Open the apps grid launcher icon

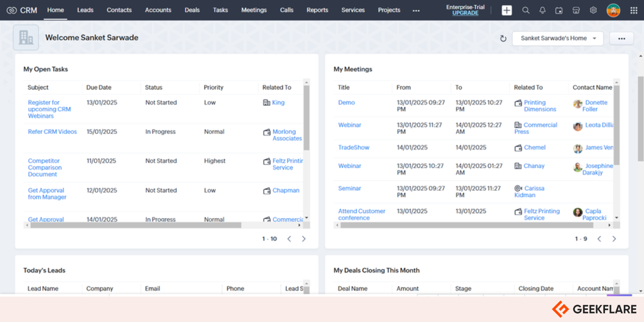click(x=634, y=10)
